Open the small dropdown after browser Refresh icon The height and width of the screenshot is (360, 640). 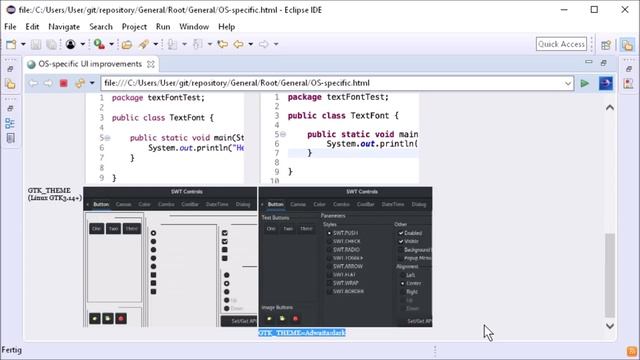point(92,83)
